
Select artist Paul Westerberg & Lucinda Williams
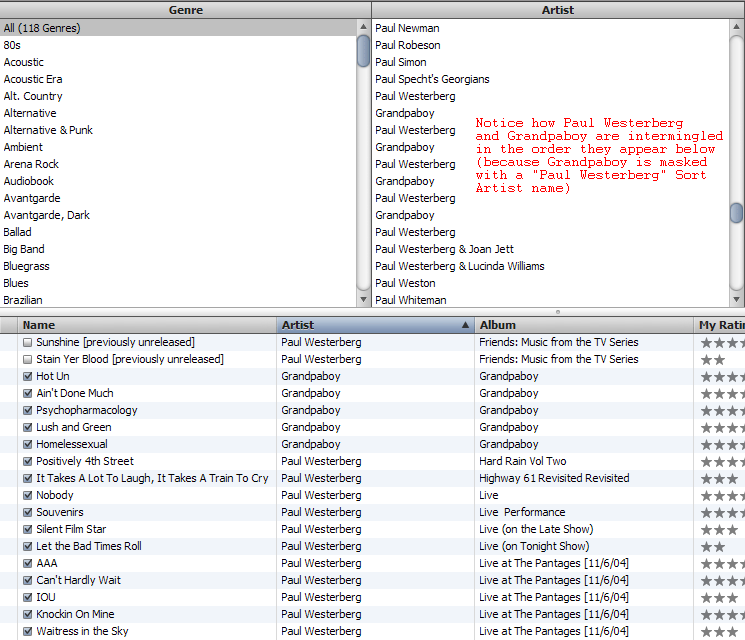point(551,266)
